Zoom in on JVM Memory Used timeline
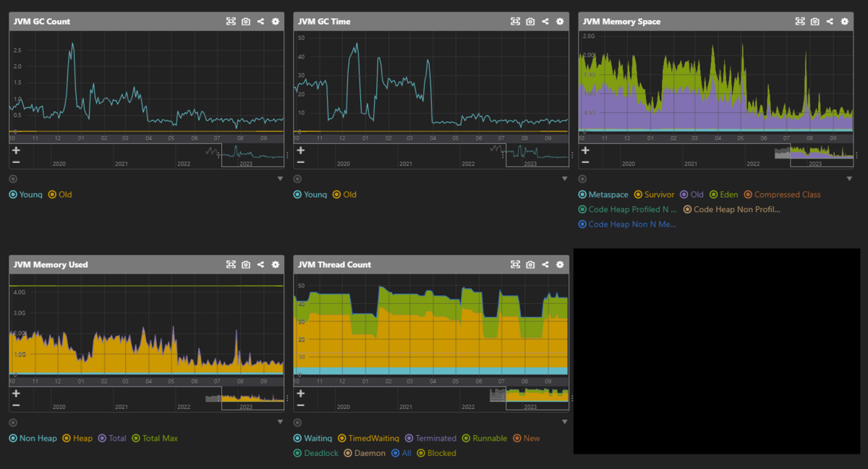 click(16, 394)
